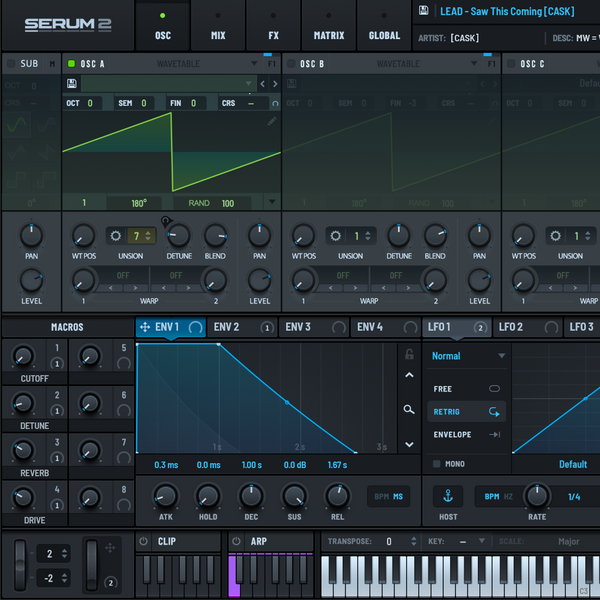600x600 pixels.
Task: Open LFO Normal mode dropdown
Action: click(x=467, y=356)
